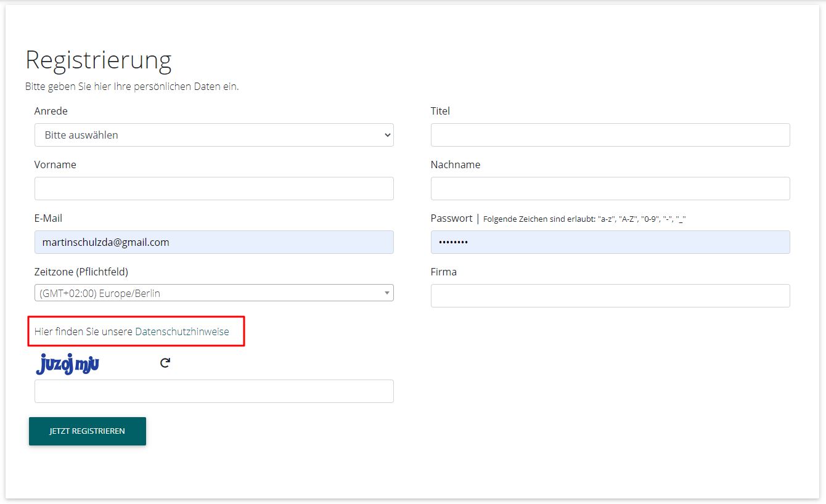Click the Passwort label text

point(451,218)
